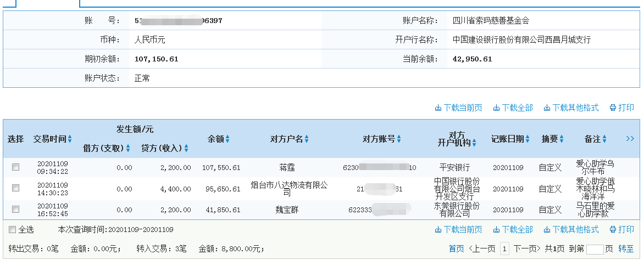Click the 爱心助学俄木晓林和马海洋洋 remark cell
The width and height of the screenshot is (644, 260).
pos(595,189)
